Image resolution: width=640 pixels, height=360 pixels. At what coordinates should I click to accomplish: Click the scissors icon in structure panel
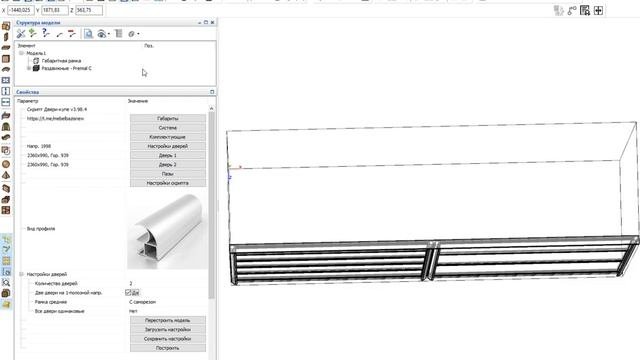tap(21, 34)
